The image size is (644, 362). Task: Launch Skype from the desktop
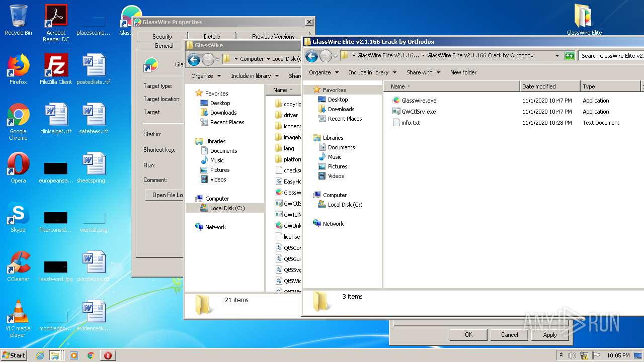coord(18,217)
